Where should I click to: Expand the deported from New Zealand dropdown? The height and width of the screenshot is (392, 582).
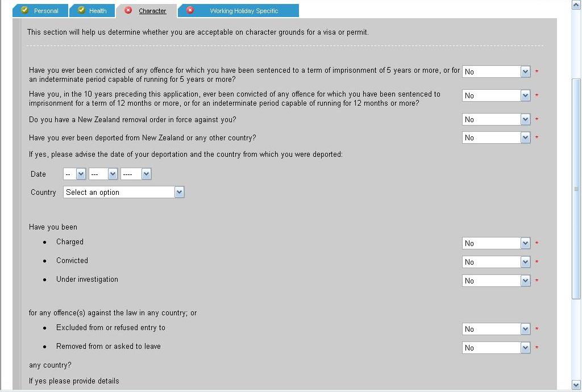tap(496, 137)
